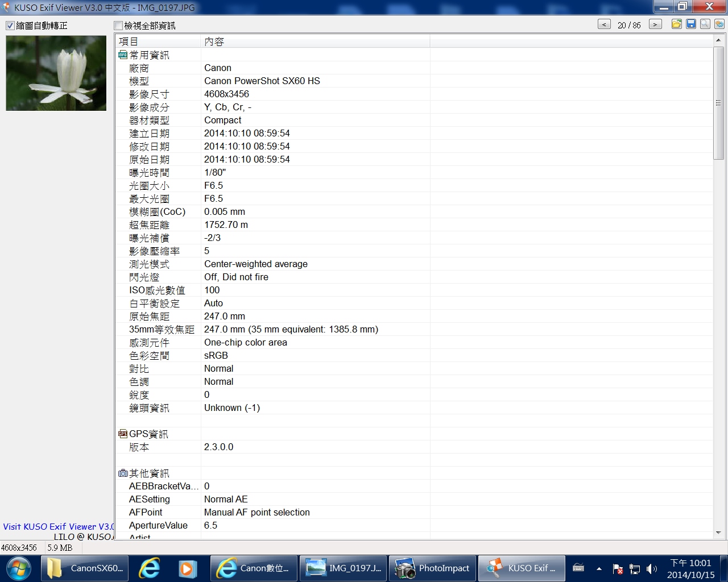Click the 常用資訊 section icon
This screenshot has height=582, width=728.
click(123, 55)
